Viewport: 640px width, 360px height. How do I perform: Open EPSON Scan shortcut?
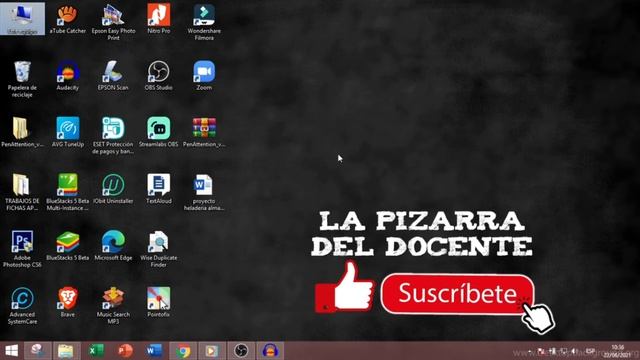(113, 76)
